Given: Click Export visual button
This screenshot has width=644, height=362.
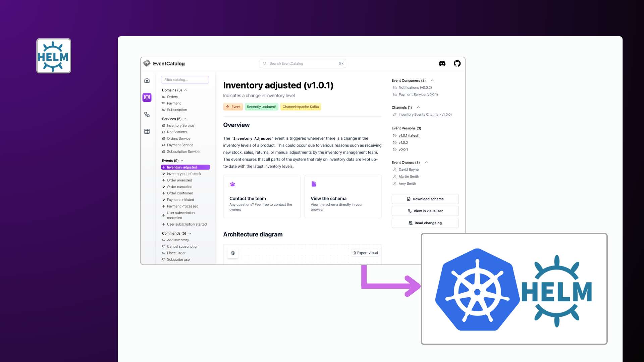Looking at the screenshot, I should (x=365, y=253).
